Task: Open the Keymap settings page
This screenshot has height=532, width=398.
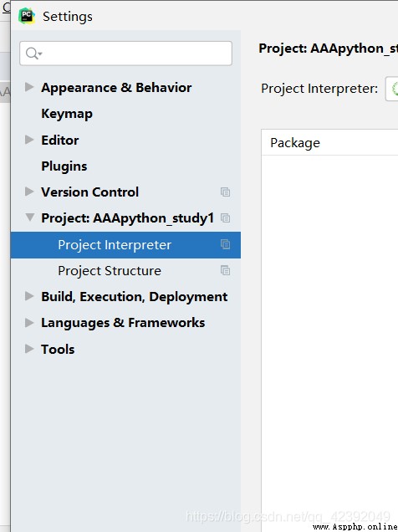Action: [x=67, y=114]
